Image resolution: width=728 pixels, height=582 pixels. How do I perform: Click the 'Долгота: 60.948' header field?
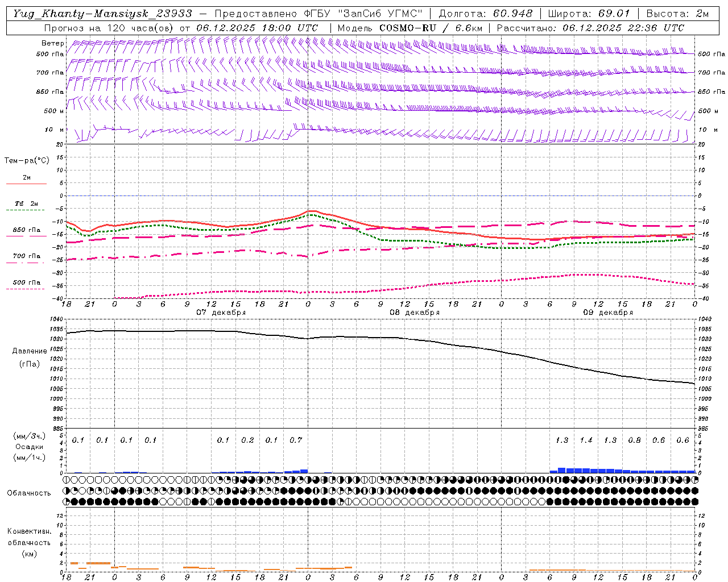point(486,14)
